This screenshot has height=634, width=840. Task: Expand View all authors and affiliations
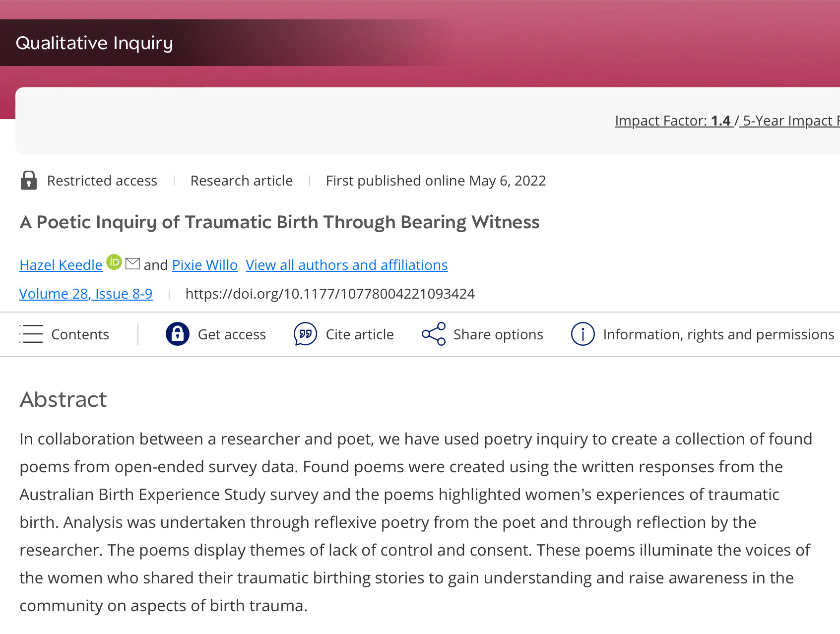346,265
